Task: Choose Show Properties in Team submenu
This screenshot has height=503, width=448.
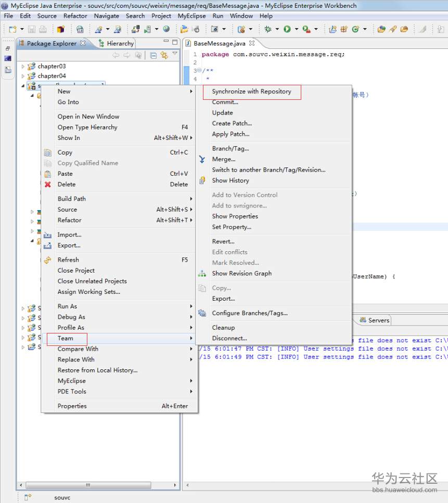Action: [x=274, y=216]
